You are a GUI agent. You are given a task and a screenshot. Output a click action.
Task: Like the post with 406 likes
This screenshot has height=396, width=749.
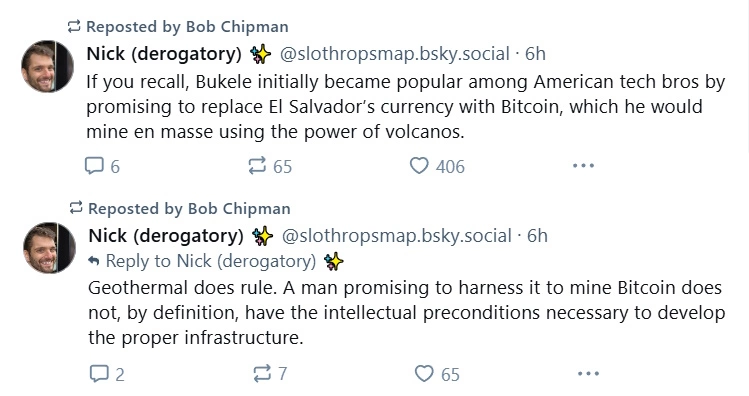[437, 166]
